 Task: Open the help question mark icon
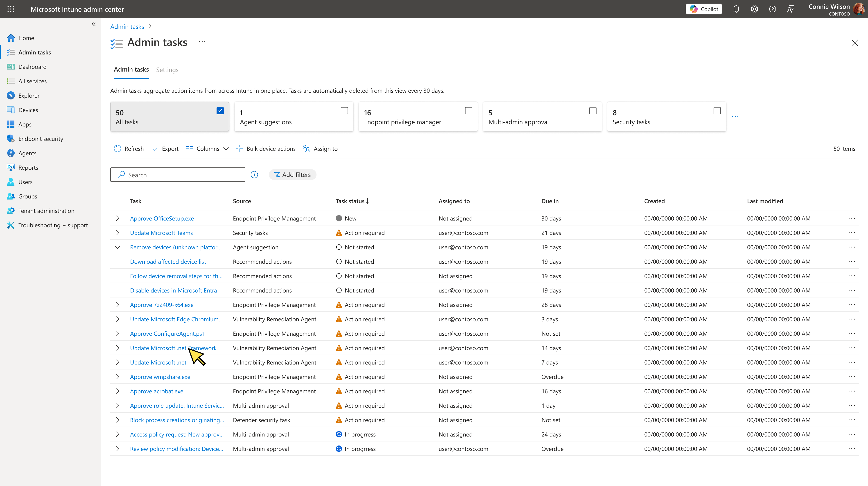tap(772, 9)
